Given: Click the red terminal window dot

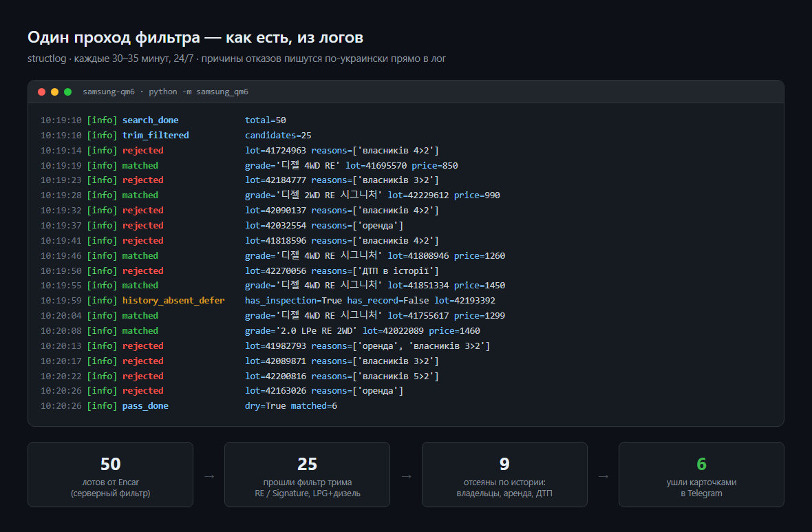Looking at the screenshot, I should (41, 92).
